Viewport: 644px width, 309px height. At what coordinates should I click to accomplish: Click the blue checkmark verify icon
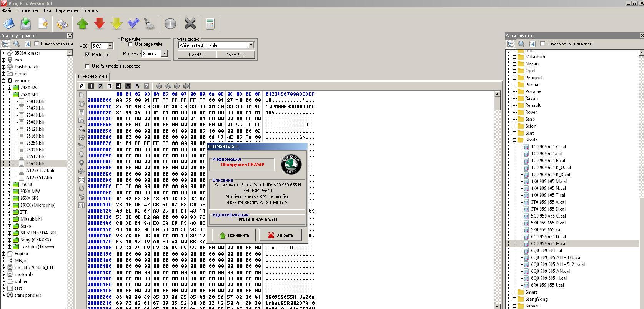[x=133, y=24]
